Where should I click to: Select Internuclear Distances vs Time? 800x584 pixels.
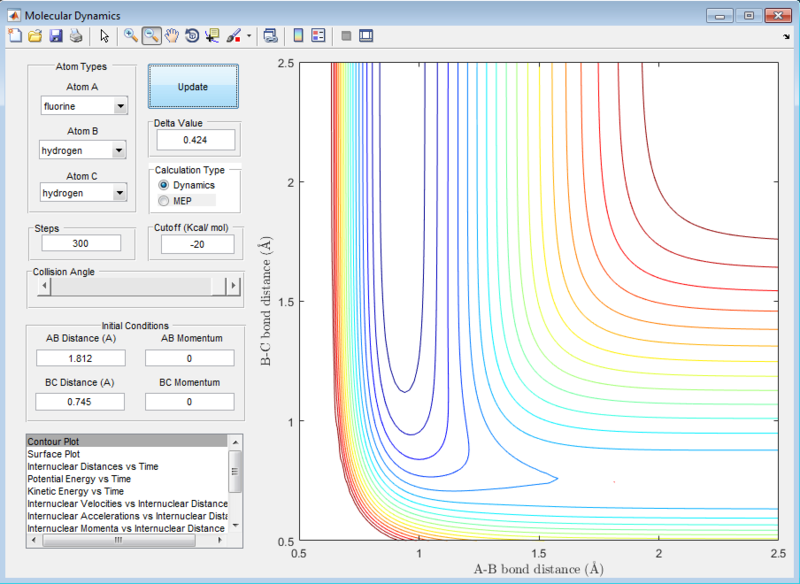pyautogui.click(x=127, y=466)
